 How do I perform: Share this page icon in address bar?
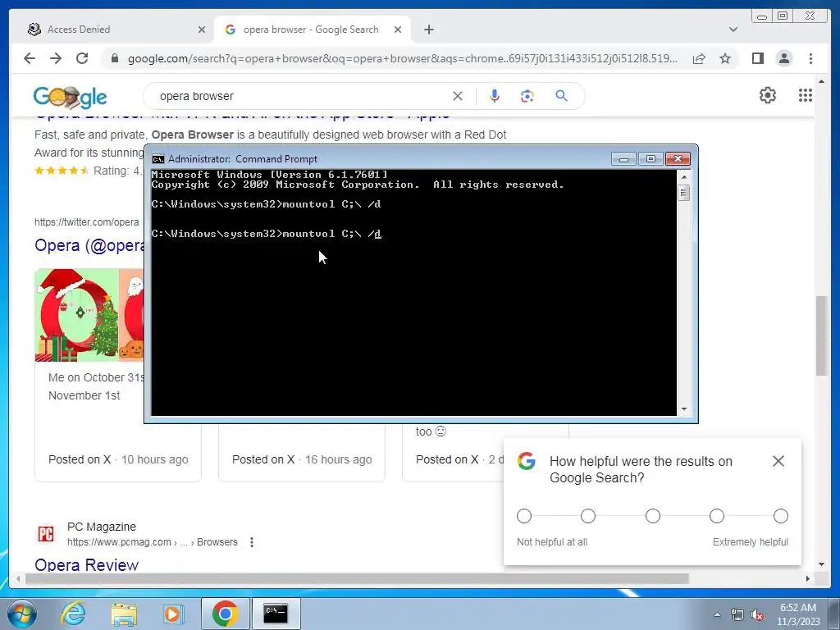699,58
